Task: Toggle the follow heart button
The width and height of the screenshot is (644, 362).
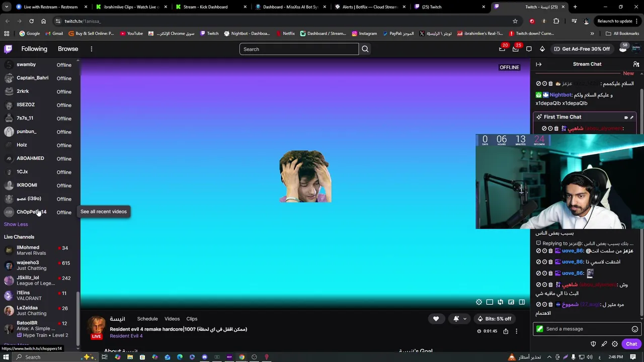Action: point(436,319)
